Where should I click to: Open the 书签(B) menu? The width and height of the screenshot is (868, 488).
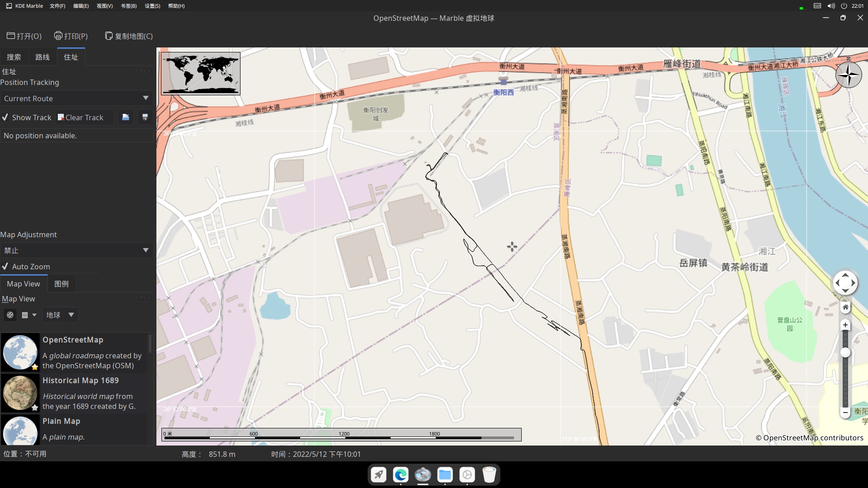[x=128, y=6]
